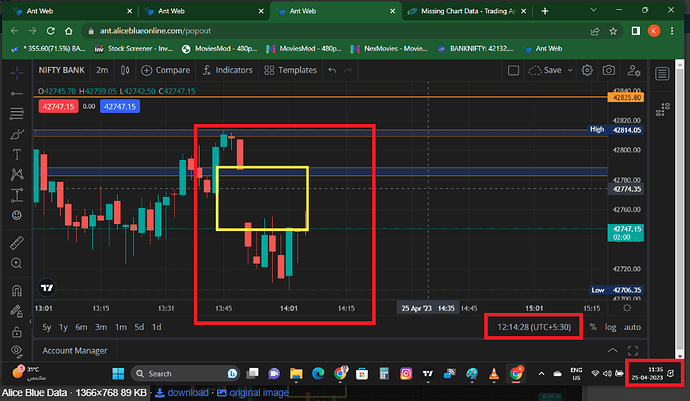Reload the current page

tap(51, 31)
